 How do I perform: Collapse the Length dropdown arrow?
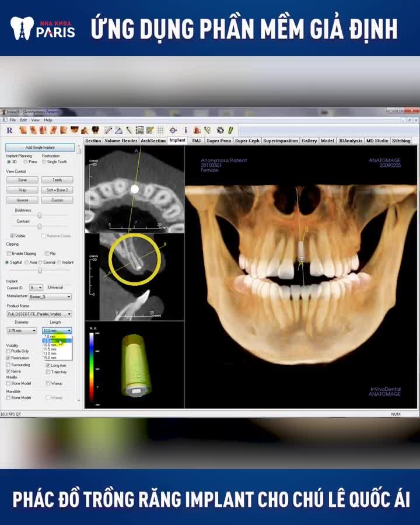click(x=69, y=331)
